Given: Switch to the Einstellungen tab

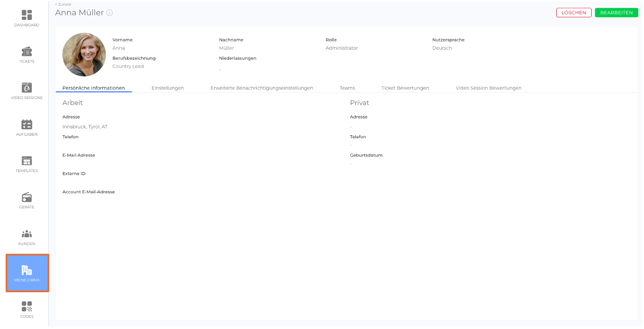Looking at the screenshot, I should 168,88.
